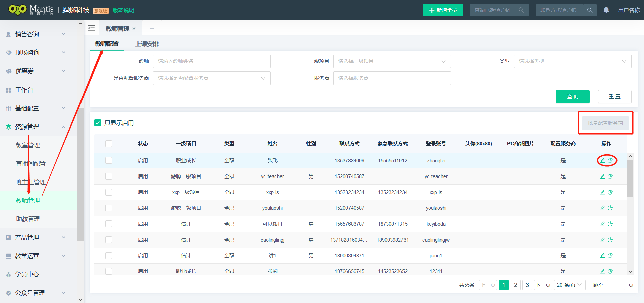Click the 批量配置服务商 button
The height and width of the screenshot is (303, 644).
605,123
